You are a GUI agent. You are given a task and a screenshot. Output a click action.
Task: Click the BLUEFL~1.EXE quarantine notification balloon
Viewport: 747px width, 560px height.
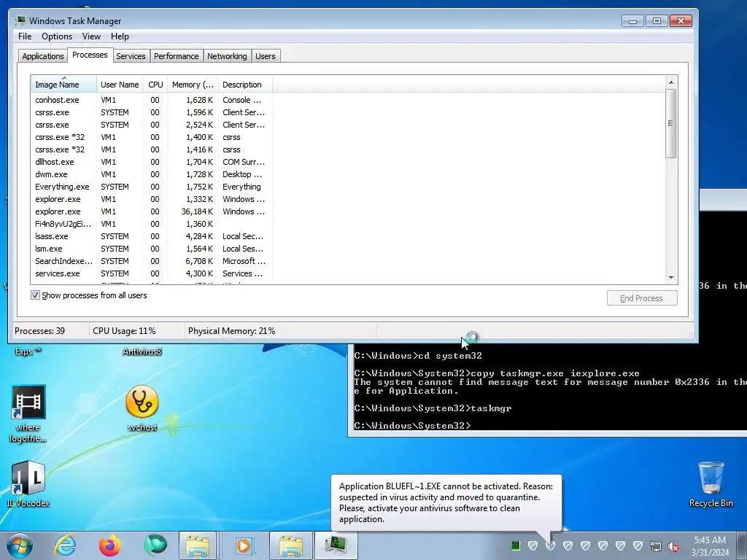pos(446,502)
